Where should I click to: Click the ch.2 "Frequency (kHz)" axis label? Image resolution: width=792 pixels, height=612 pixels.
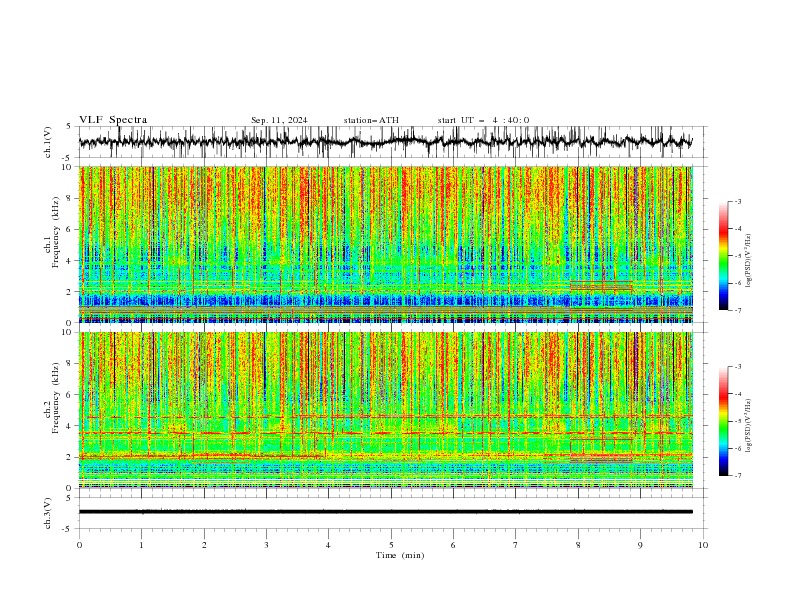55,397
